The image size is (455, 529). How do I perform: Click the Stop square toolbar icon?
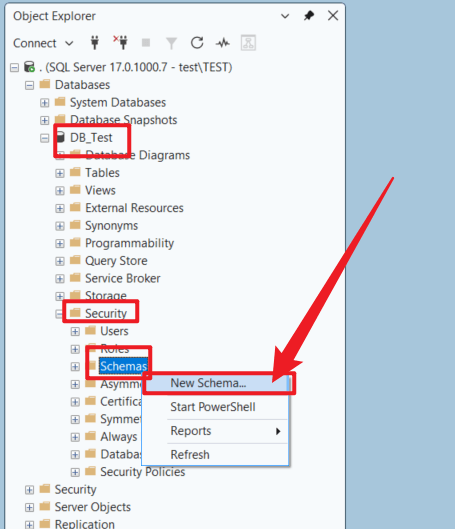pyautogui.click(x=146, y=43)
